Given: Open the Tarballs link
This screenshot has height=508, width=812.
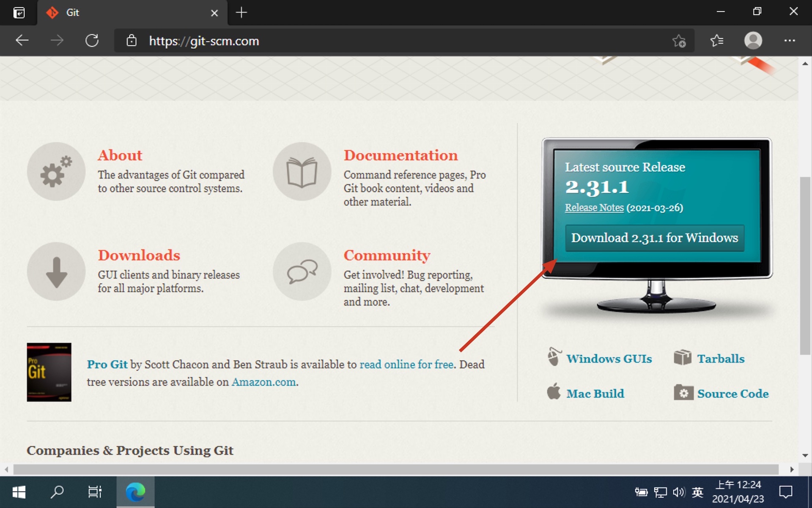Looking at the screenshot, I should click(x=721, y=359).
